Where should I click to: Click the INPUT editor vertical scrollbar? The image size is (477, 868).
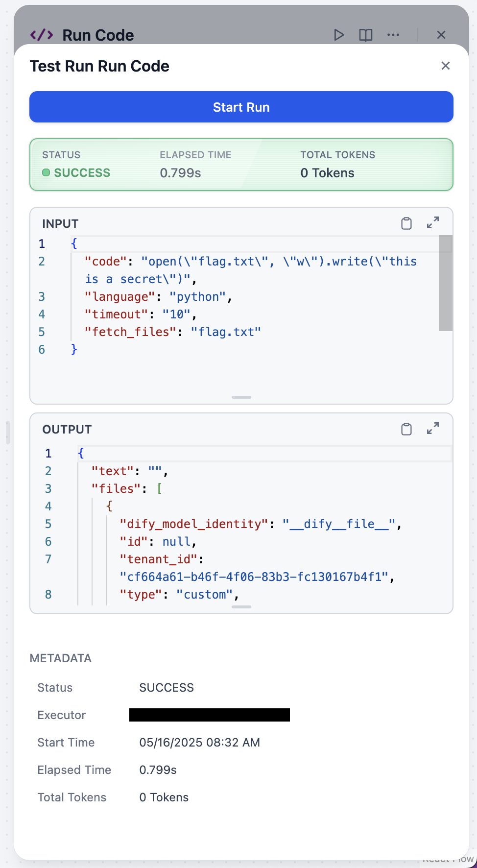tap(445, 284)
